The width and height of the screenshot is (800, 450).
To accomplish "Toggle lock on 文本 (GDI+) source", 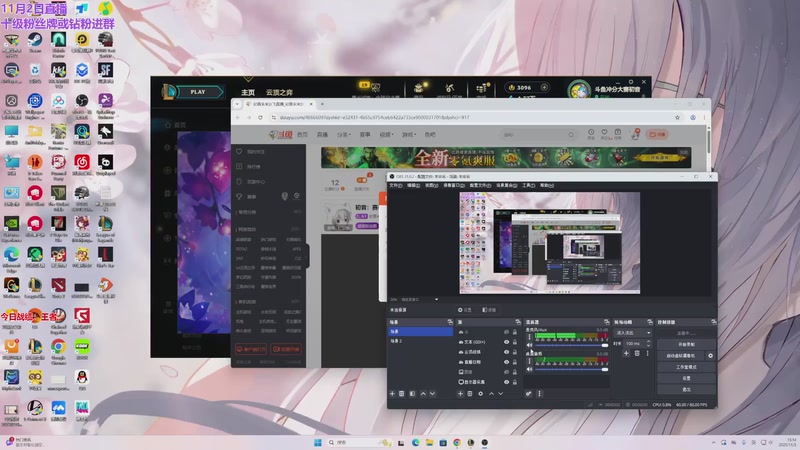I will point(514,342).
